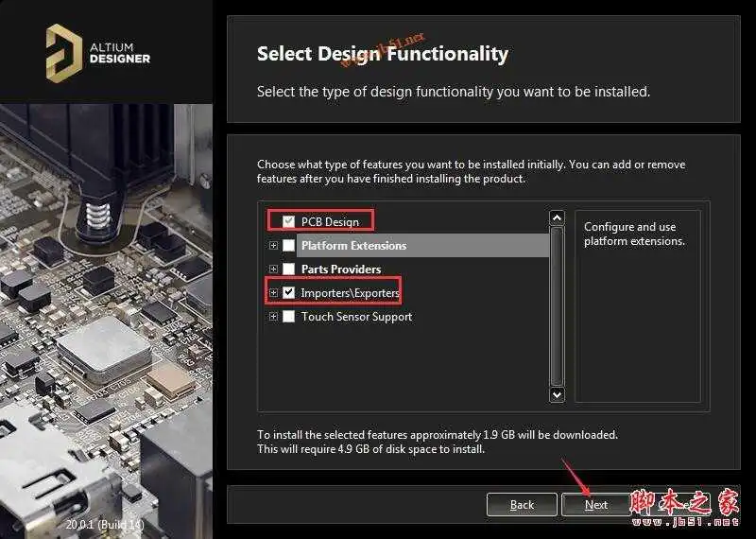Select the Touch Sensor Support label

pos(356,317)
